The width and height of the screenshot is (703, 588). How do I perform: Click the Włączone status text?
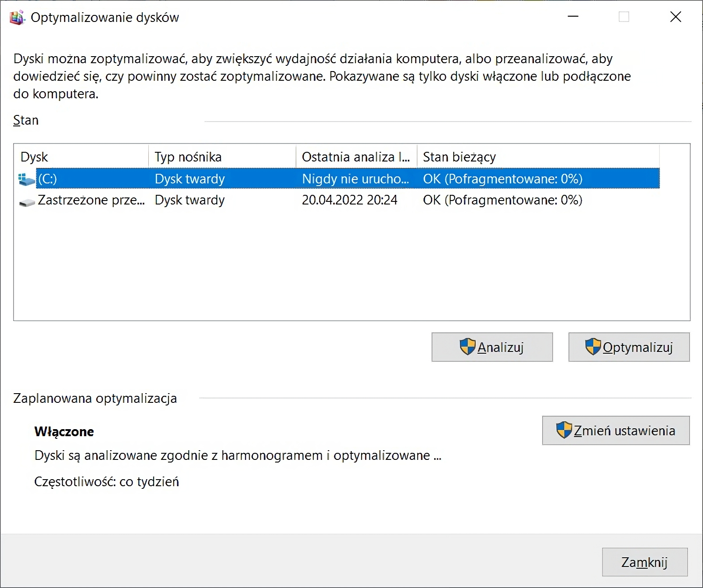coord(64,431)
